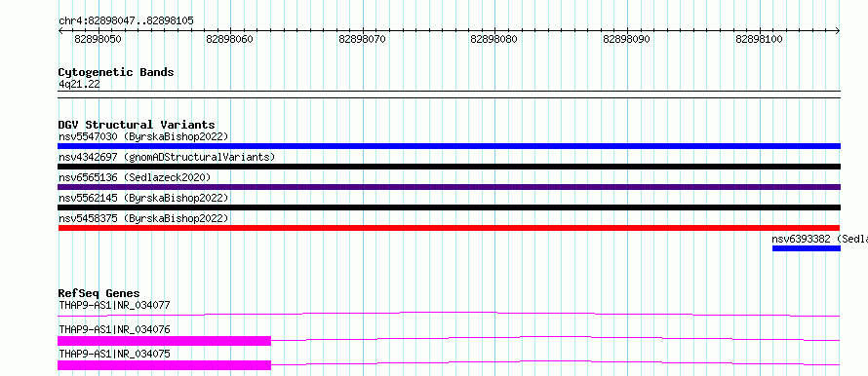The width and height of the screenshot is (868, 376).
Task: Click the nsv6565136 purple variant bar
Action: [449, 187]
